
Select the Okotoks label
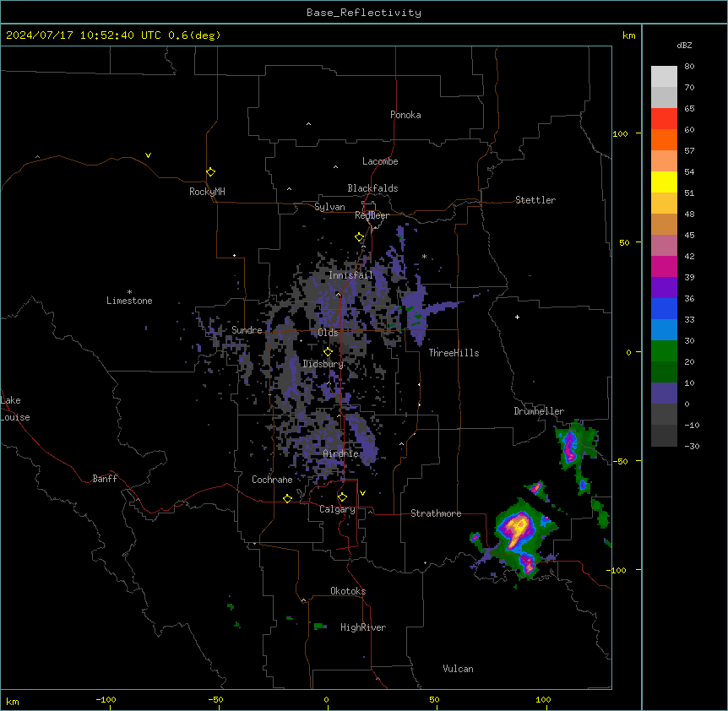tap(348, 591)
